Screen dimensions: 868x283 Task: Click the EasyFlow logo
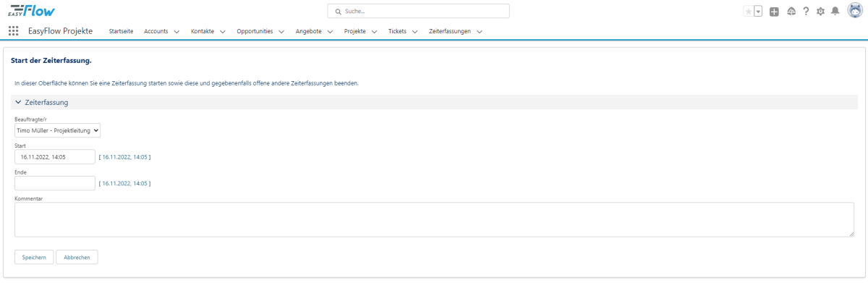click(31, 11)
